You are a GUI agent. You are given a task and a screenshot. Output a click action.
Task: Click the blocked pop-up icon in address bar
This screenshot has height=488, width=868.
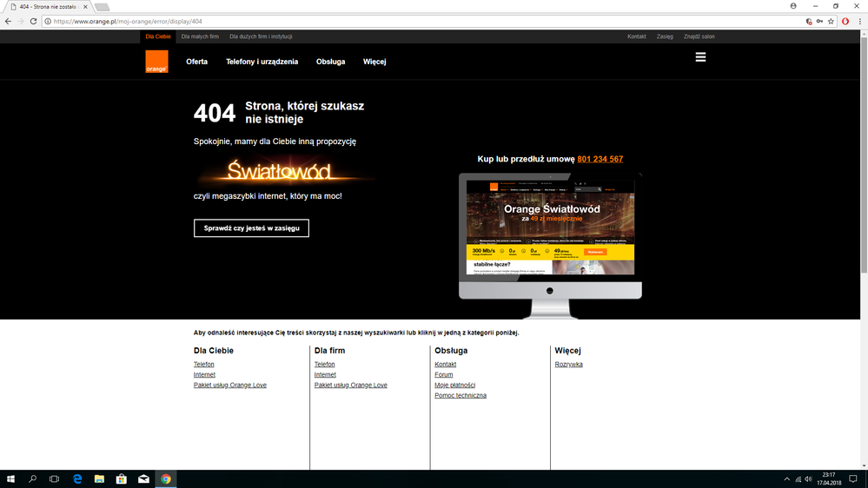coord(809,22)
